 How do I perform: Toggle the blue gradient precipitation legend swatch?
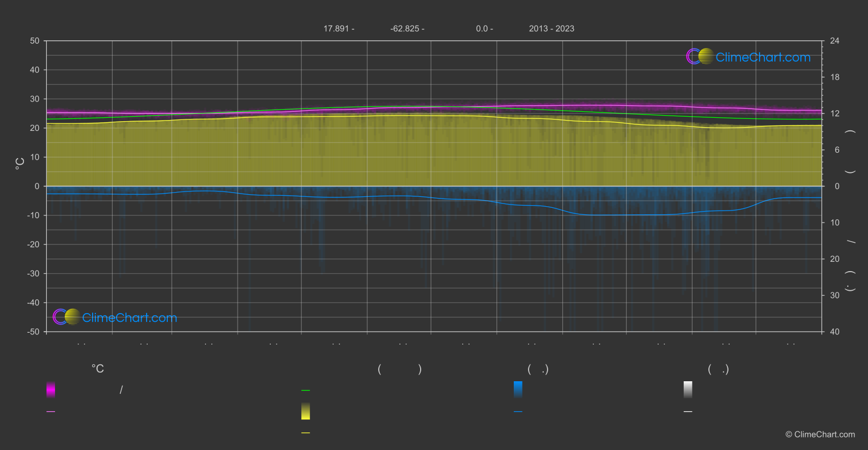tap(518, 389)
